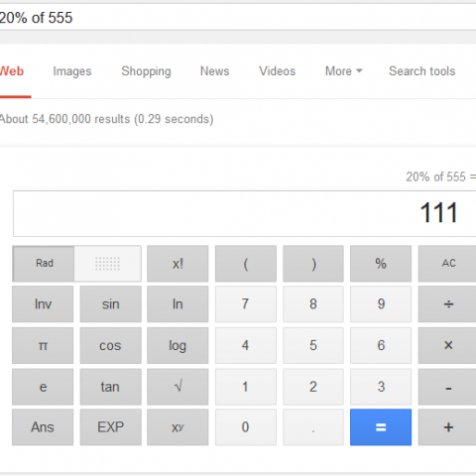Image resolution: width=476 pixels, height=476 pixels.
Task: Click the blue equals button
Action: click(381, 427)
